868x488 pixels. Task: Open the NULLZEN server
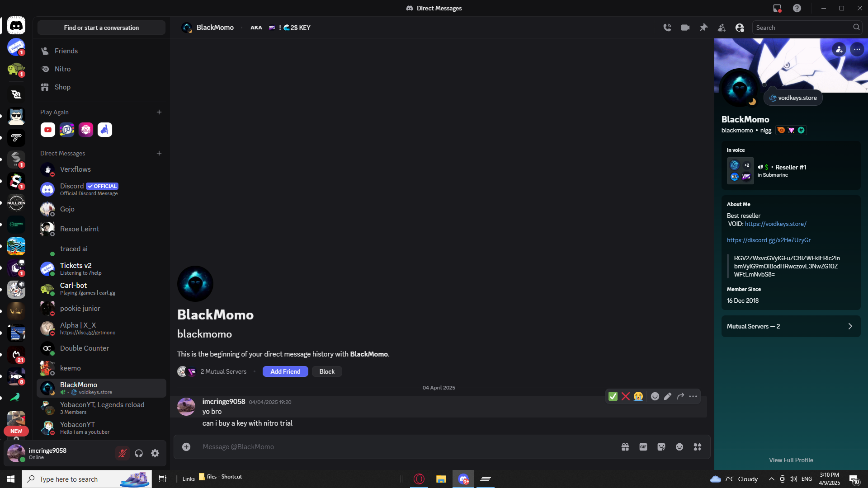click(16, 203)
